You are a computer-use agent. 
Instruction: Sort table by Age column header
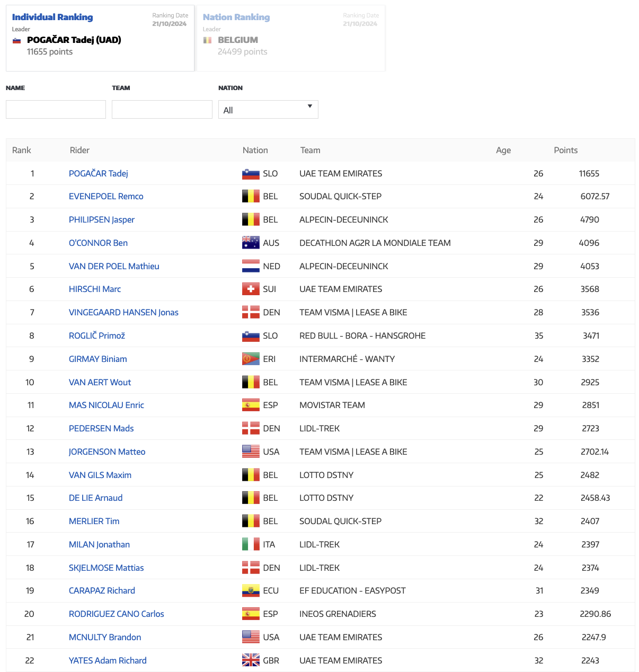[x=503, y=150]
